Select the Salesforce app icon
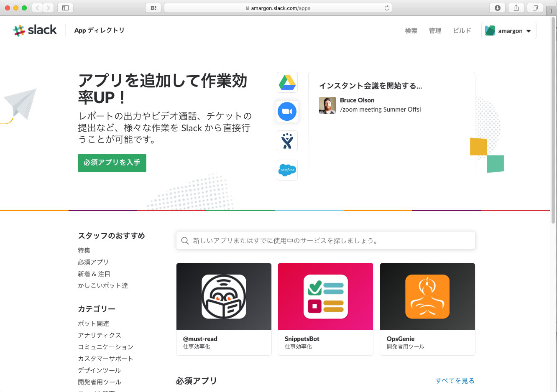The width and height of the screenshot is (557, 392). pyautogui.click(x=287, y=170)
